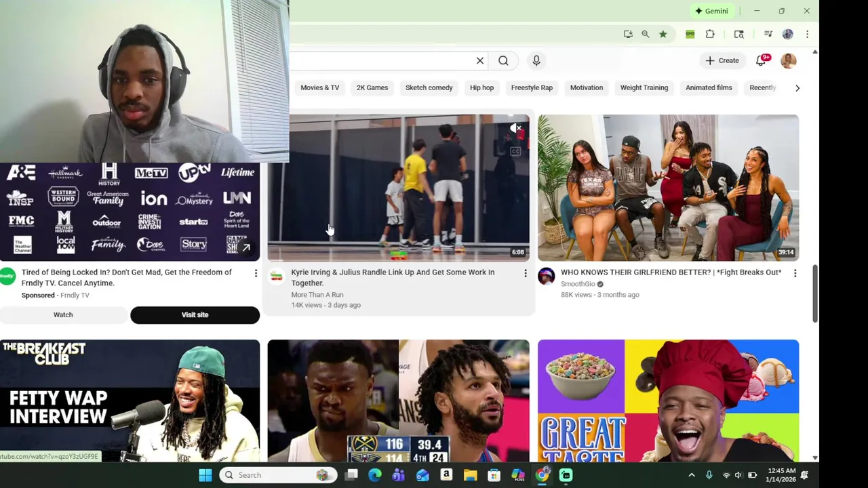
Task: Open the WHO KNOWS THEIR GIRLFRIEND BETTER title
Action: tap(671, 272)
